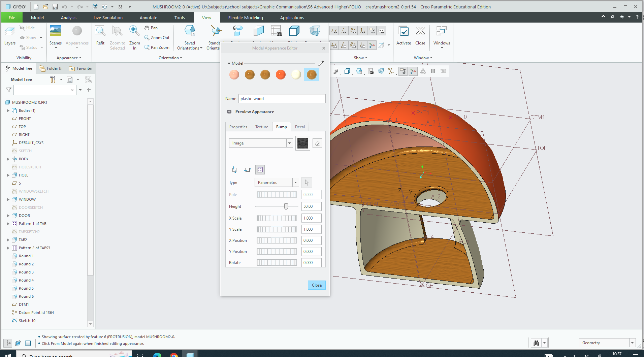
Task: Select the eyedropper in Model Appearance Editor
Action: 321,63
